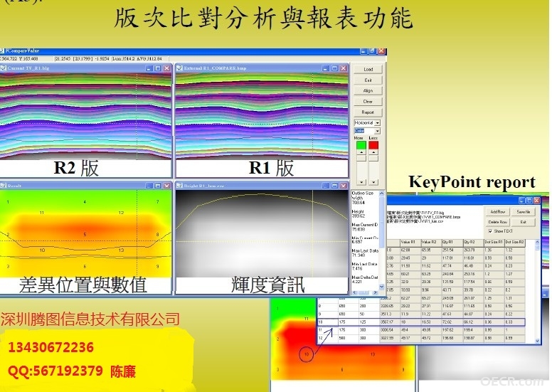Image resolution: width=552 pixels, height=392 pixels.
Task: Click the '199.4' table cell
Action: coord(473,330)
